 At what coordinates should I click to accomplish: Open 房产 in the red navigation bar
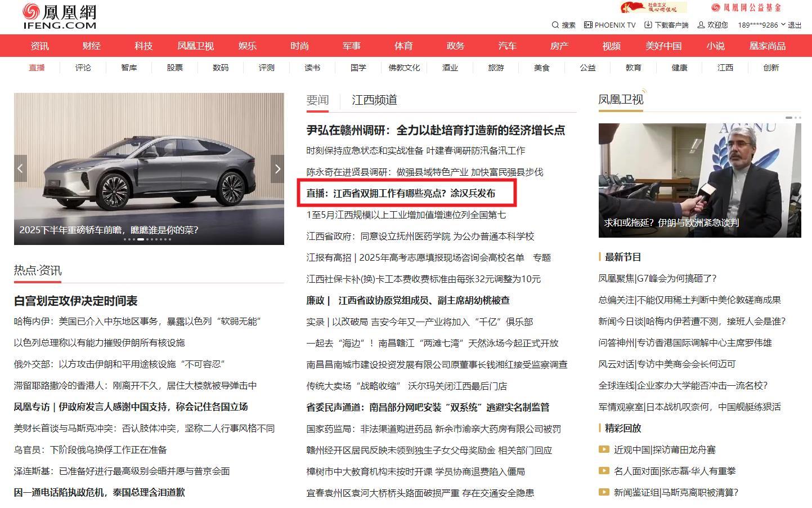559,46
